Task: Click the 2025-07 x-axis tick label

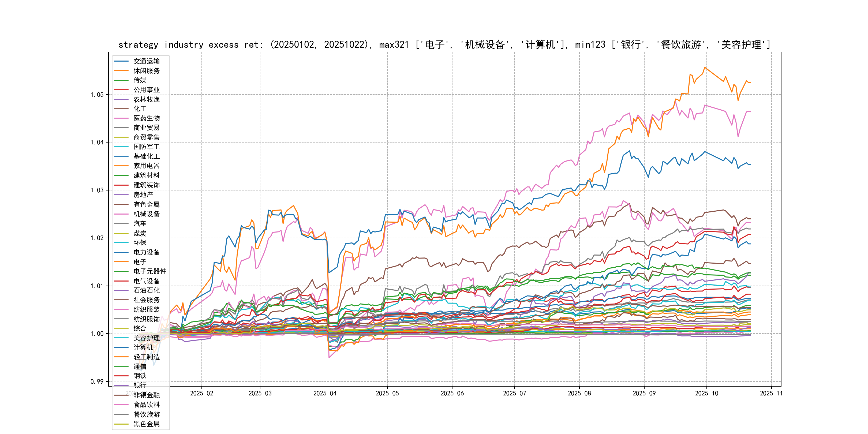Action: (x=514, y=393)
